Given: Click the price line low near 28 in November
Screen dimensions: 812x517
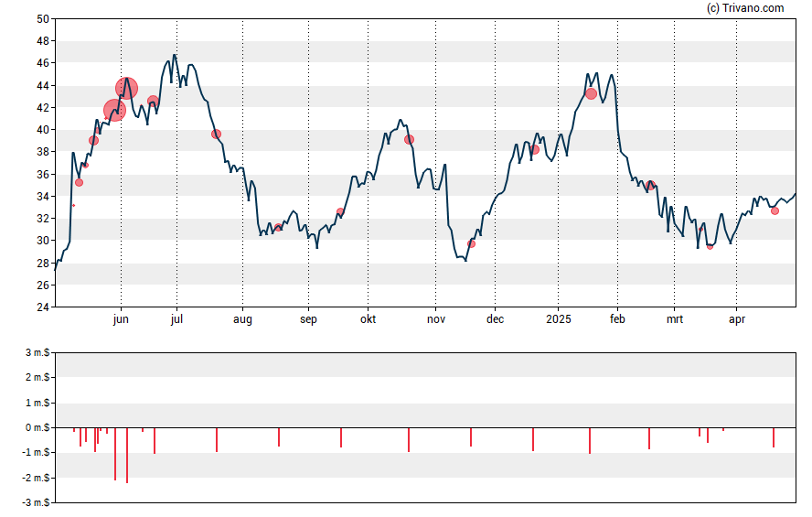Looking at the screenshot, I should (x=465, y=260).
